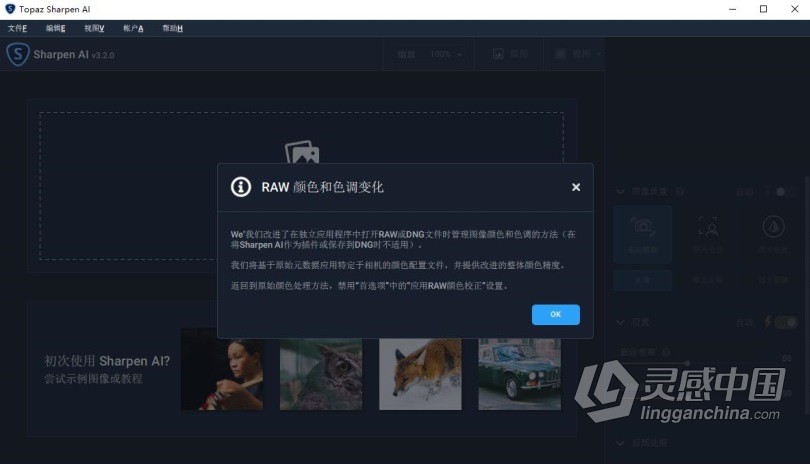The image size is (810, 464).
Task: Click OK in the RAW color dialog
Action: [x=555, y=314]
